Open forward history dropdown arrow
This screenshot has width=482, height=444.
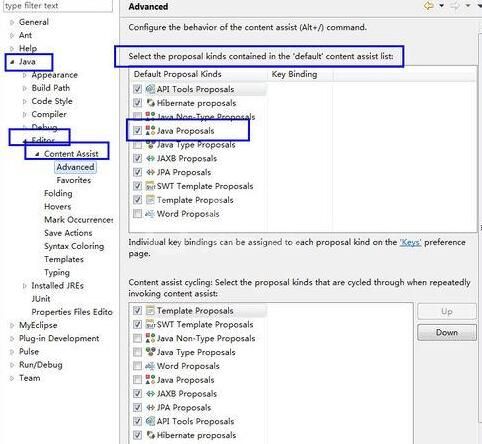pyautogui.click(x=468, y=6)
